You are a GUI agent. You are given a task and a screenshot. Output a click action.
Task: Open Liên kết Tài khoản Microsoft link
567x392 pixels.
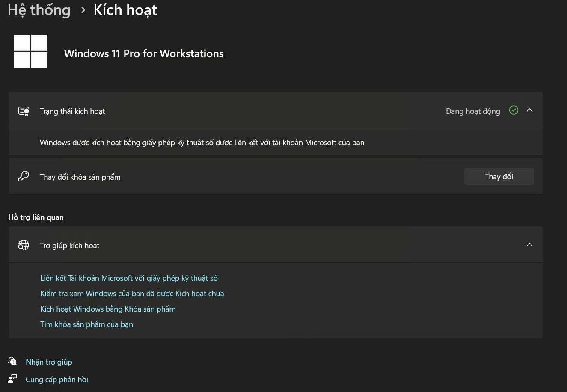129,278
